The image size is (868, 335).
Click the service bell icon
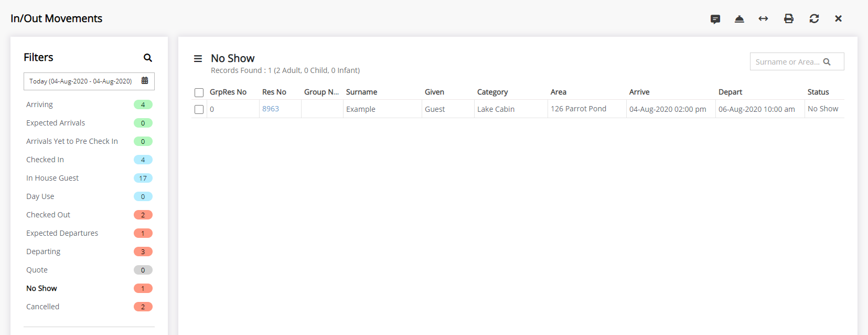click(740, 19)
